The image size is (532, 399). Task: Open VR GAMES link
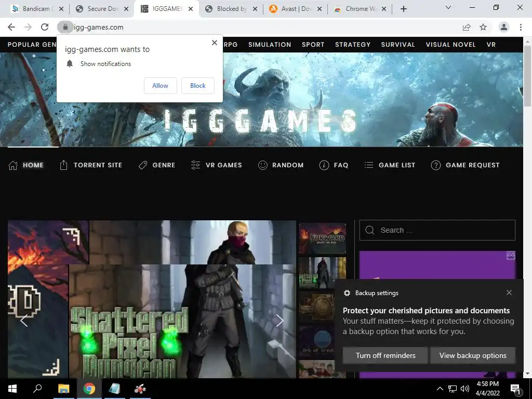[x=217, y=165]
